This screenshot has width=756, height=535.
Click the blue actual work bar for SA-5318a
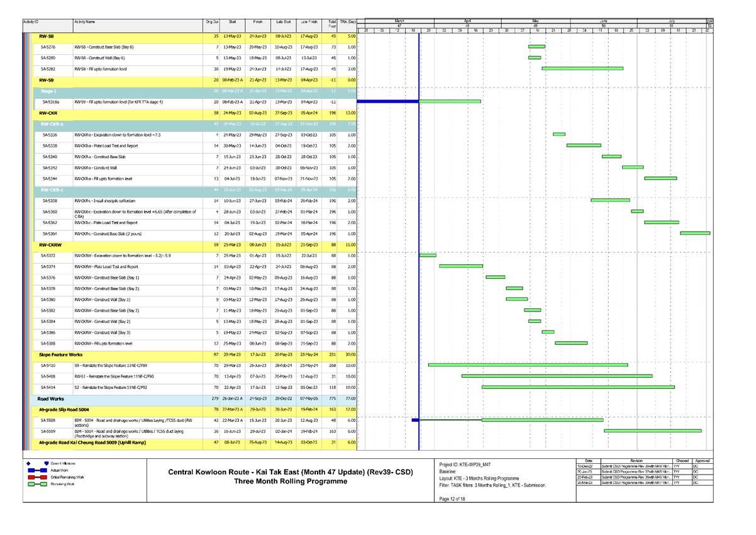(387, 101)
